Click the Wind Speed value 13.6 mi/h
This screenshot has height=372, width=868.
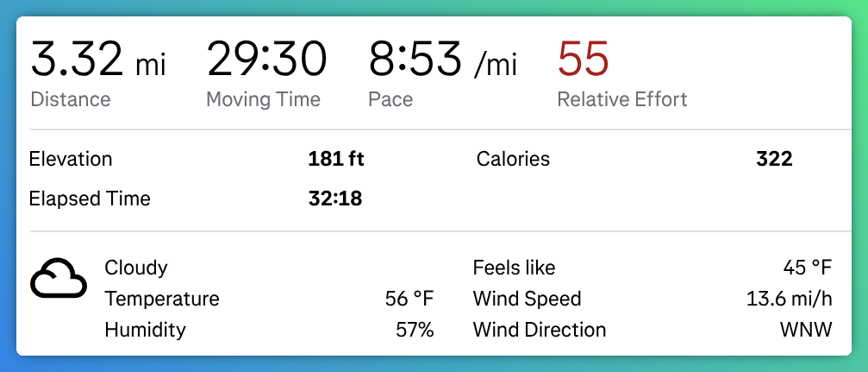(x=789, y=299)
